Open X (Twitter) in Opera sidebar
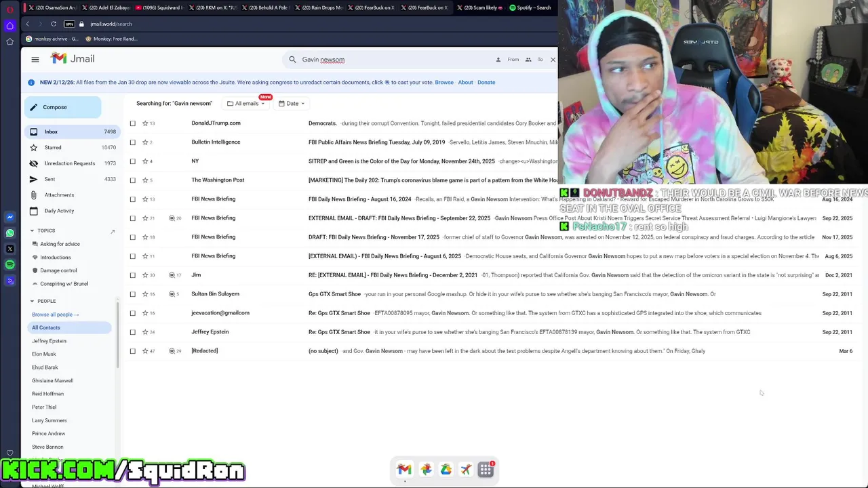This screenshot has height=488, width=868. [9, 249]
